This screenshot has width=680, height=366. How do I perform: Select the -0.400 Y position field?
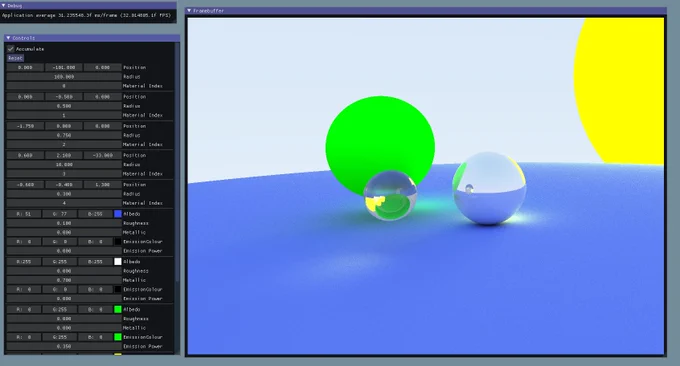(x=64, y=184)
